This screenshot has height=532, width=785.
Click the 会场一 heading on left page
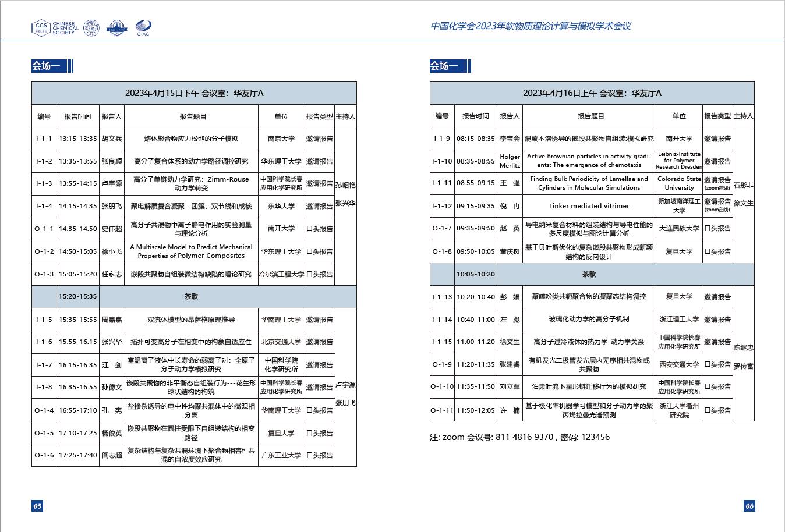pyautogui.click(x=46, y=66)
